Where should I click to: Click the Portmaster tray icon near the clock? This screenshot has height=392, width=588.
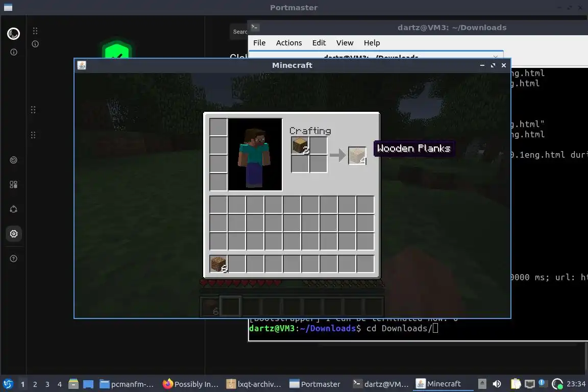(x=557, y=384)
